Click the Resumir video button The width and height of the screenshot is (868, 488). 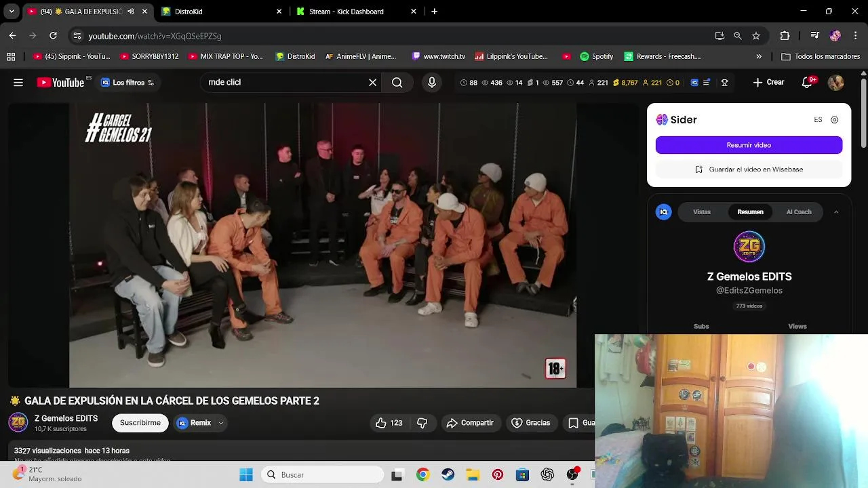point(749,145)
